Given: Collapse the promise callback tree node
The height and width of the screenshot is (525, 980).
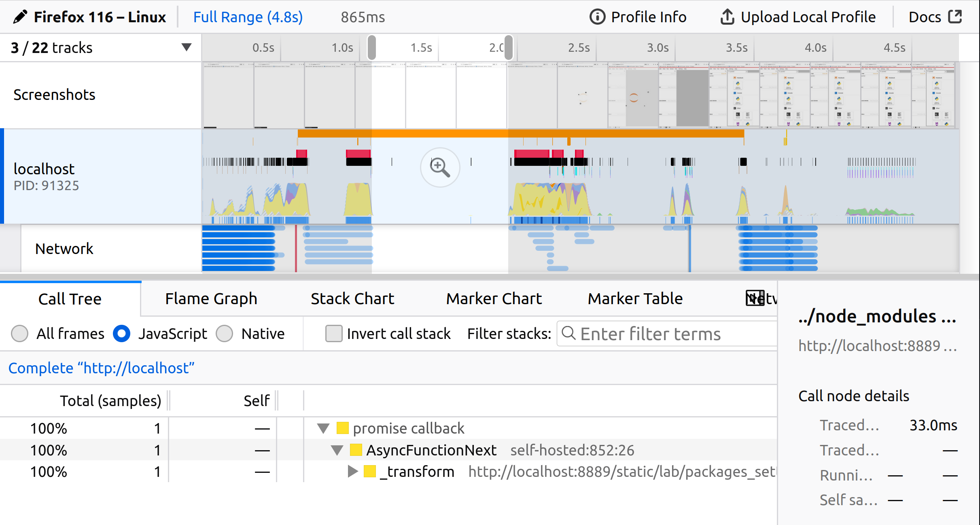Looking at the screenshot, I should (322, 428).
